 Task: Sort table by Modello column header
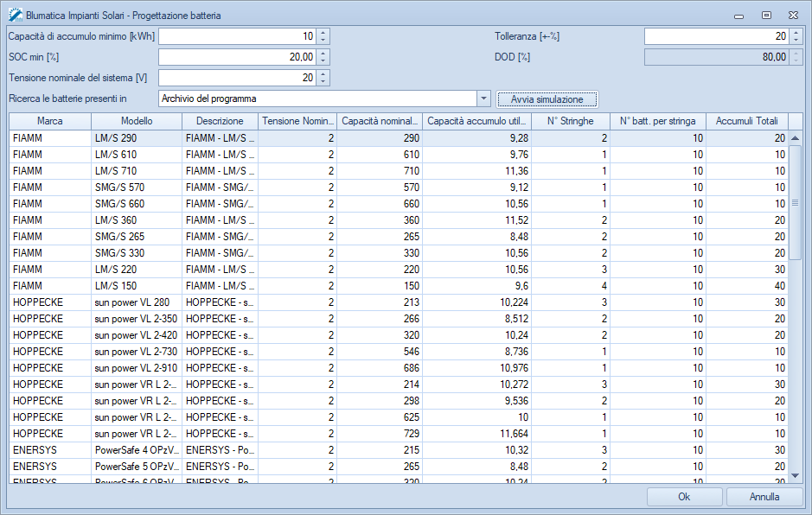136,121
